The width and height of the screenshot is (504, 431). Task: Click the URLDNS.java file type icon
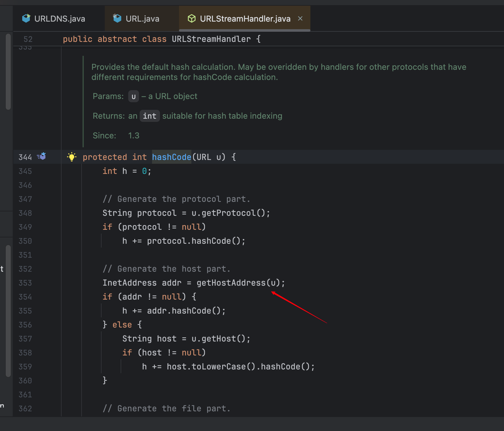click(26, 19)
